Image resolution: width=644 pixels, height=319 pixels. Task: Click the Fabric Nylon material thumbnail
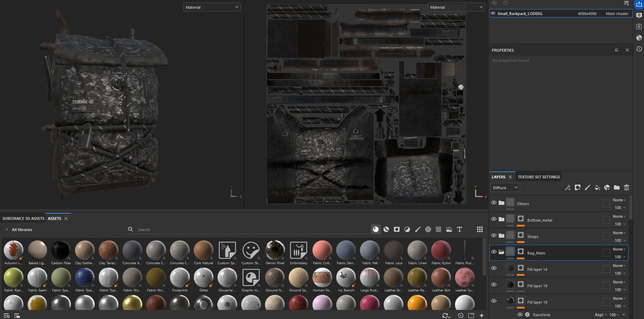(x=441, y=250)
